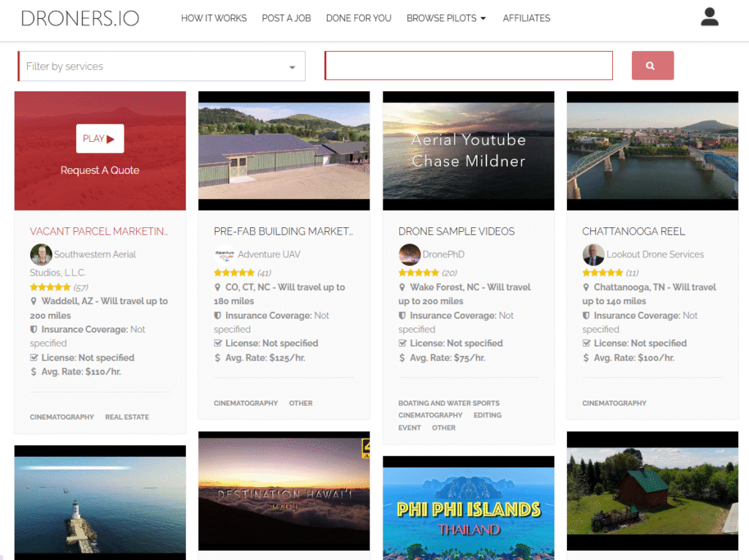Click Adventure UAV logo avatar

click(x=225, y=254)
